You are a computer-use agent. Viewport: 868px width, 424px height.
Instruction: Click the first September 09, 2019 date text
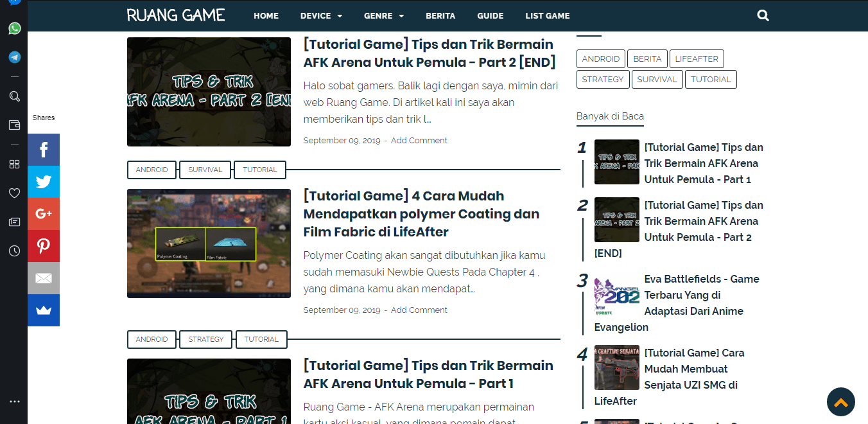tap(342, 141)
